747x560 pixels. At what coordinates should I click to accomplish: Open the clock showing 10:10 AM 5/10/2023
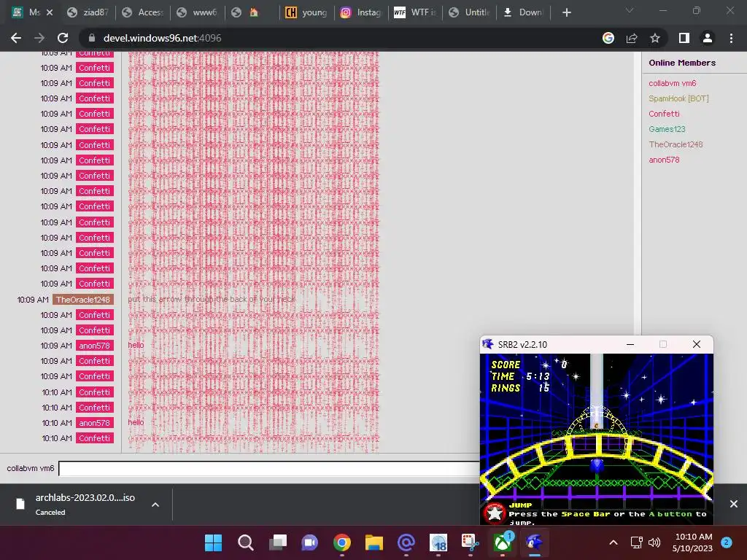pyautogui.click(x=692, y=542)
